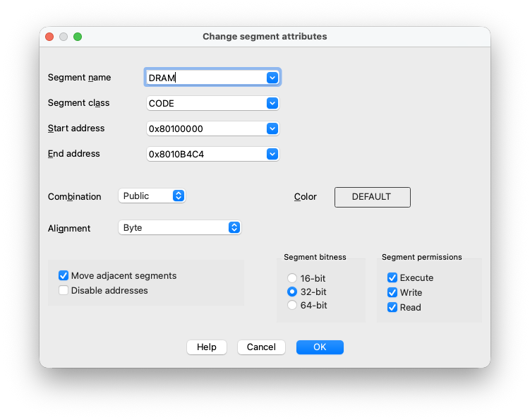Uncheck the Read permission checkbox
This screenshot has height=420, width=530.
pyautogui.click(x=392, y=307)
